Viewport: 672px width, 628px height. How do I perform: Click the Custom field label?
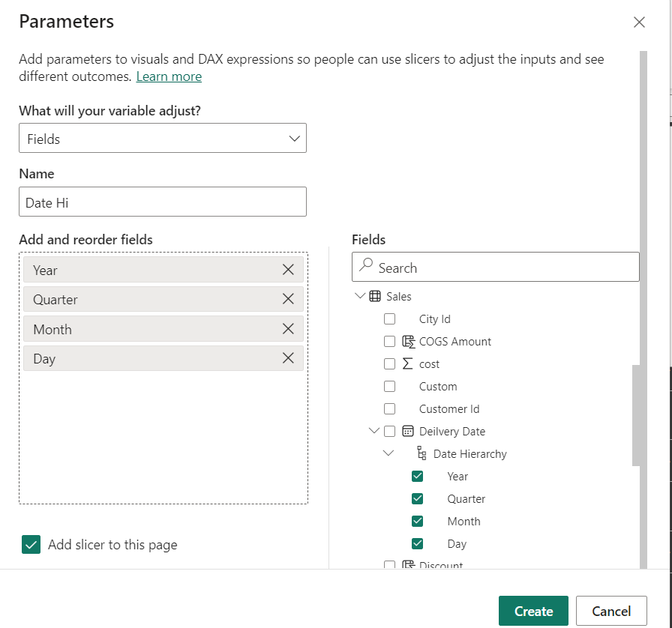pyautogui.click(x=438, y=387)
